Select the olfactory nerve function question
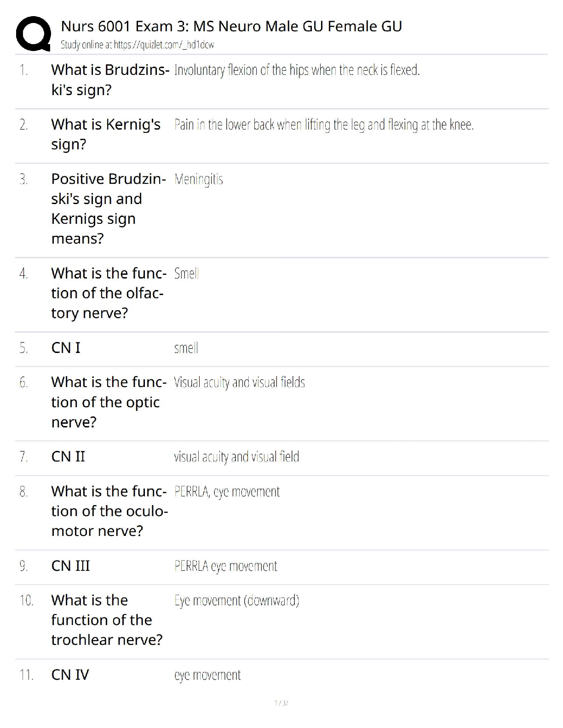The image size is (563, 728). [109, 293]
